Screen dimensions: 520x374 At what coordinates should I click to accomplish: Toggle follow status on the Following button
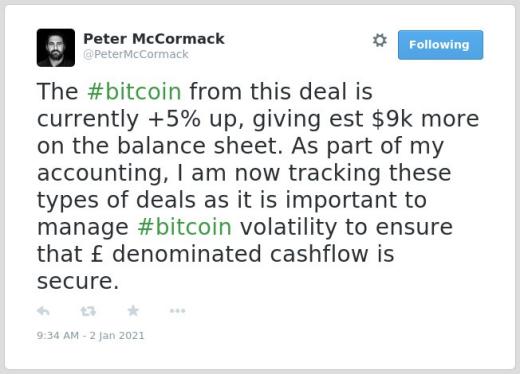click(440, 45)
